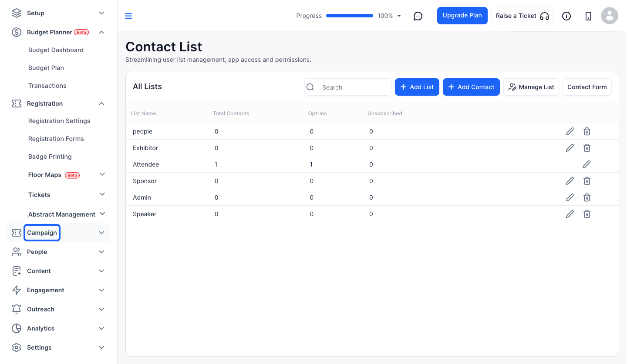This screenshot has width=627, height=364.
Task: Click the Attendee list name
Action: [x=146, y=164]
